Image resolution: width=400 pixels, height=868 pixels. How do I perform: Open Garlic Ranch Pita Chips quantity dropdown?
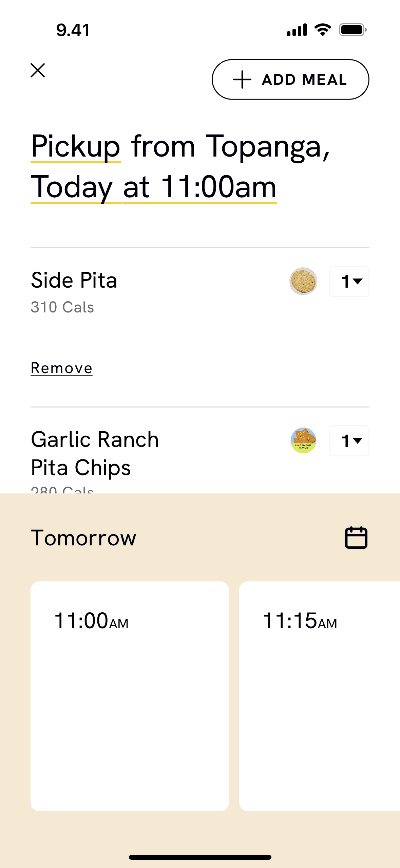pos(349,440)
